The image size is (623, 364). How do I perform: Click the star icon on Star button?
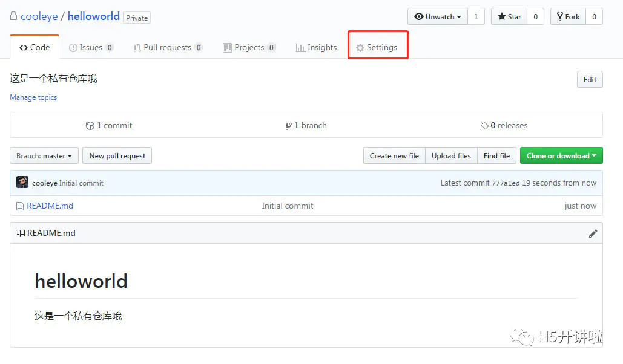502,16
